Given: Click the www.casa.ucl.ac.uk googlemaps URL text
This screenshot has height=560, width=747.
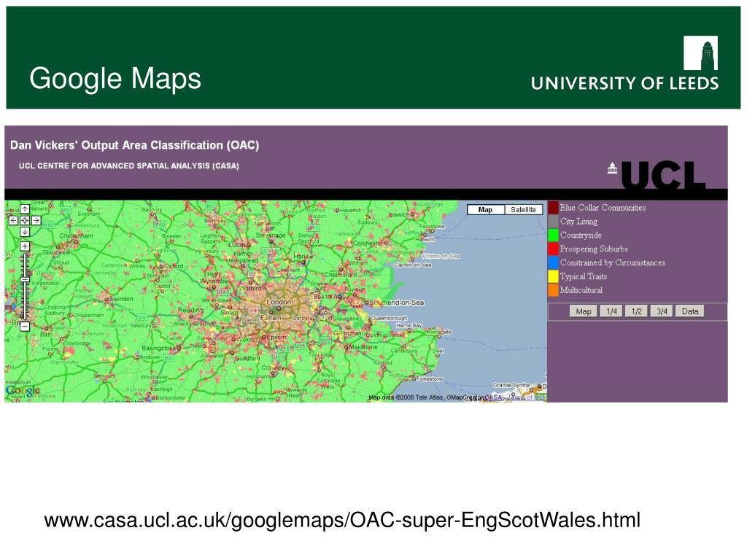Looking at the screenshot, I should point(342,520).
